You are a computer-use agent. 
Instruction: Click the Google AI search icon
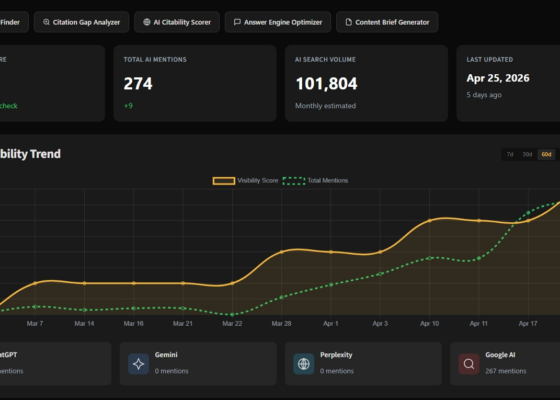469,364
